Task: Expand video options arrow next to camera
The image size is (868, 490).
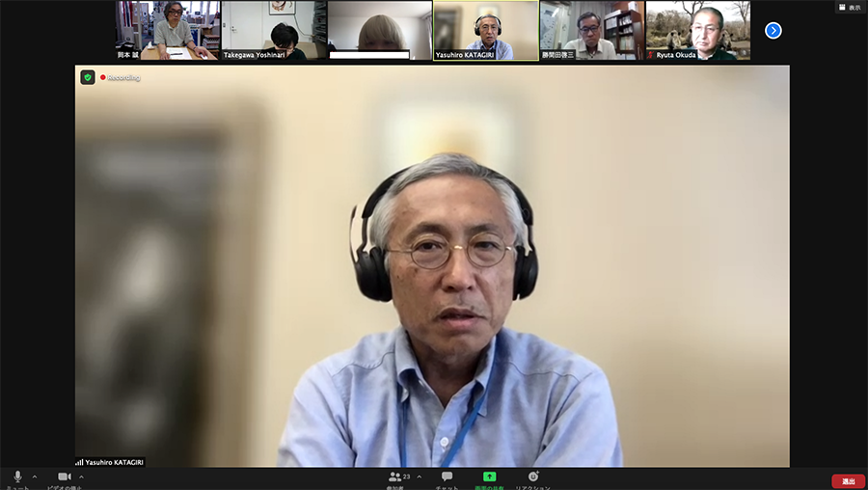Action: (x=81, y=476)
